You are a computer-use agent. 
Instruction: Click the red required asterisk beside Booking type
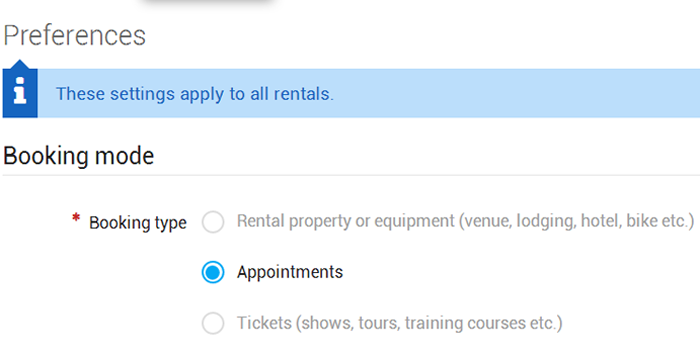click(x=76, y=218)
